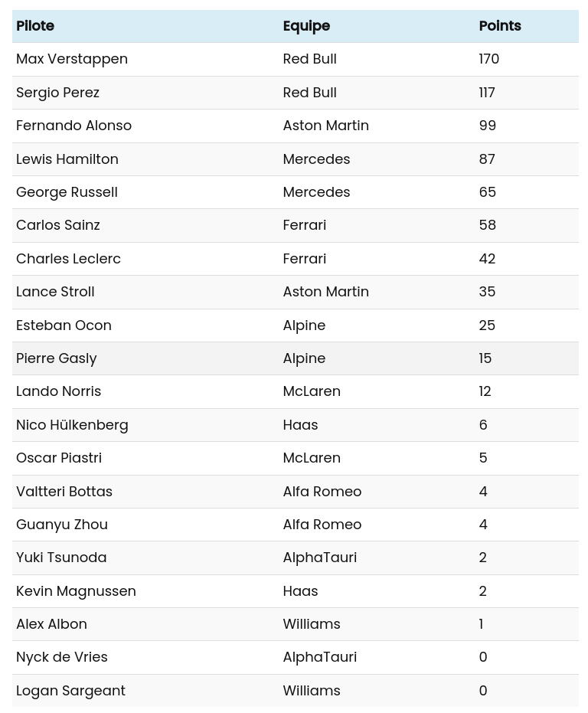This screenshot has width=588, height=713.
Task: Select the Carlos Sainz row
Action: click(x=58, y=225)
